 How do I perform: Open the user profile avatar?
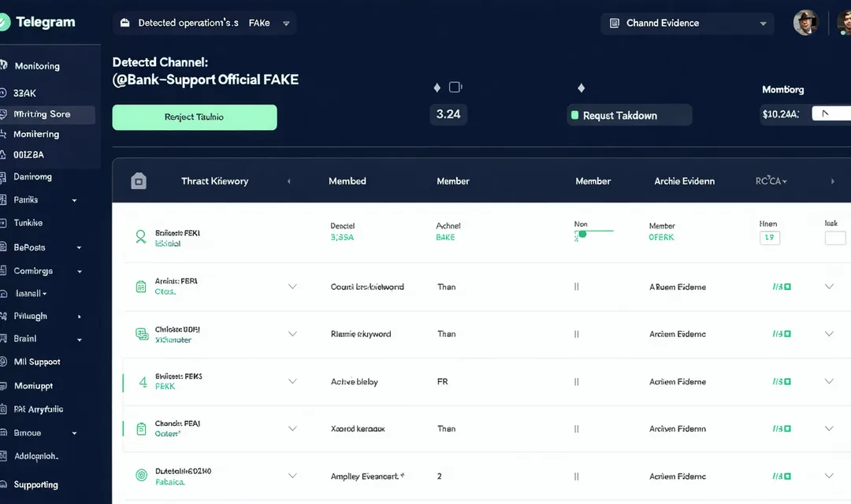[805, 23]
